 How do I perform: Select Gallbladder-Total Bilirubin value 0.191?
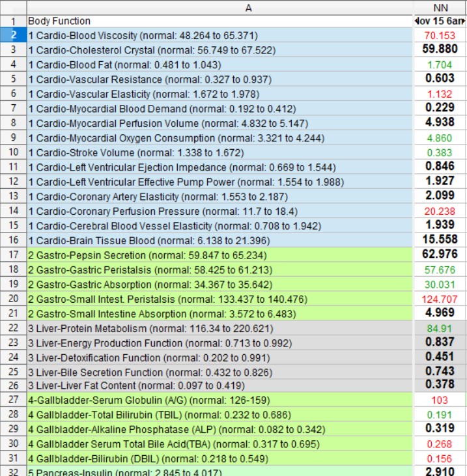pos(440,415)
